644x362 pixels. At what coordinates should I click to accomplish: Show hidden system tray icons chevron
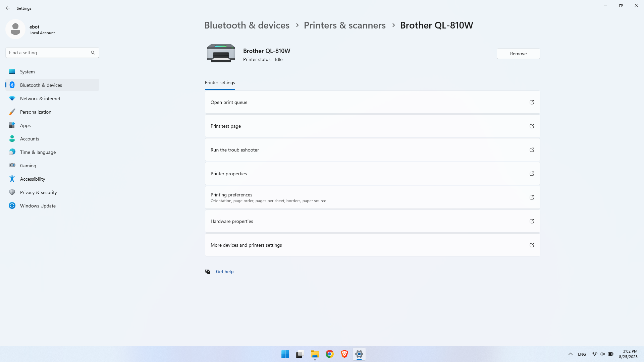[x=571, y=354]
